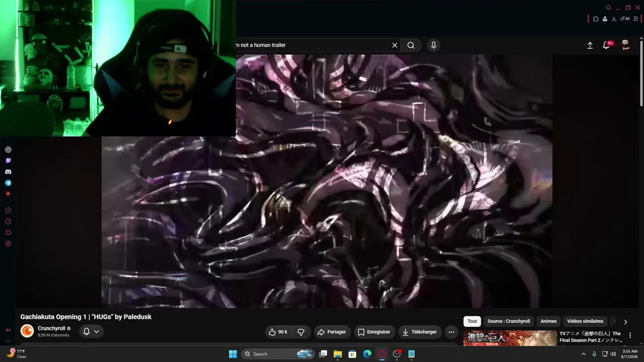Open the browser profile icon
644x362 pixels.
click(x=605, y=19)
